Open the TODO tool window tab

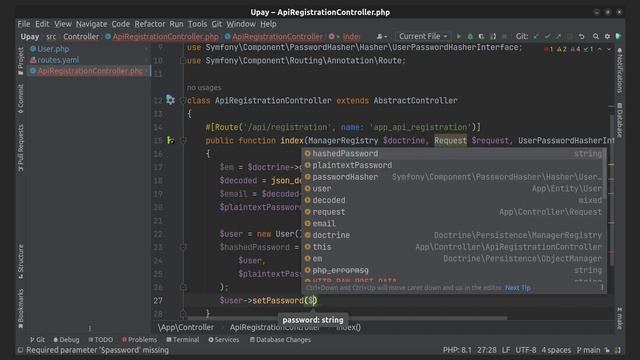point(100,340)
